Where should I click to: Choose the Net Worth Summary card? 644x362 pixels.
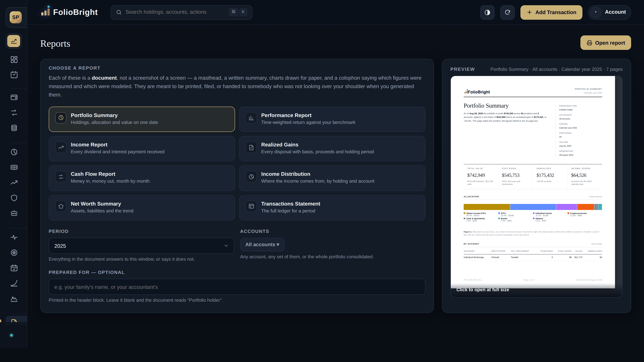[142, 208]
